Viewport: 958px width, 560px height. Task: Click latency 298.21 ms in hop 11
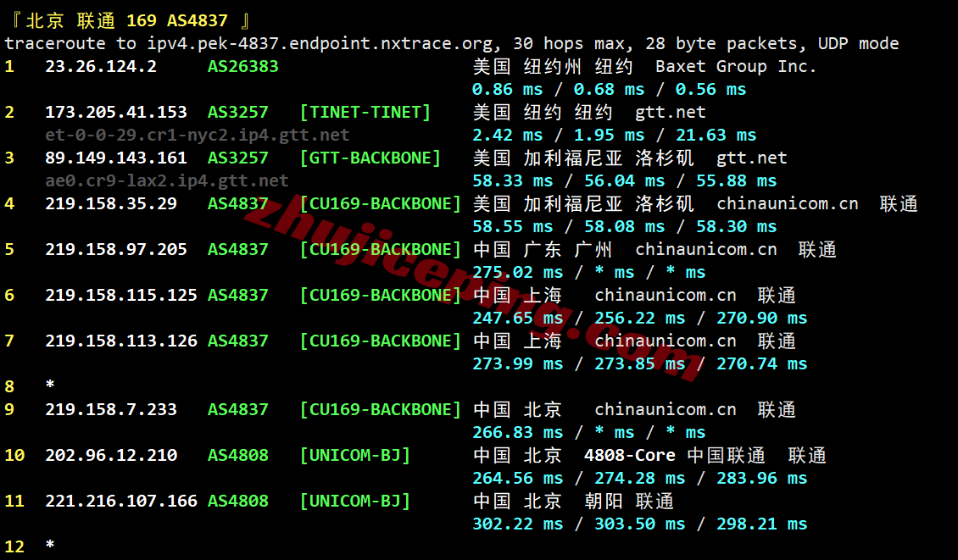click(x=762, y=524)
